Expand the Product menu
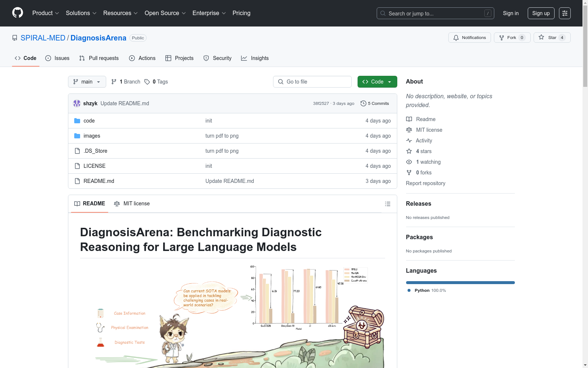588x368 pixels. [46, 13]
